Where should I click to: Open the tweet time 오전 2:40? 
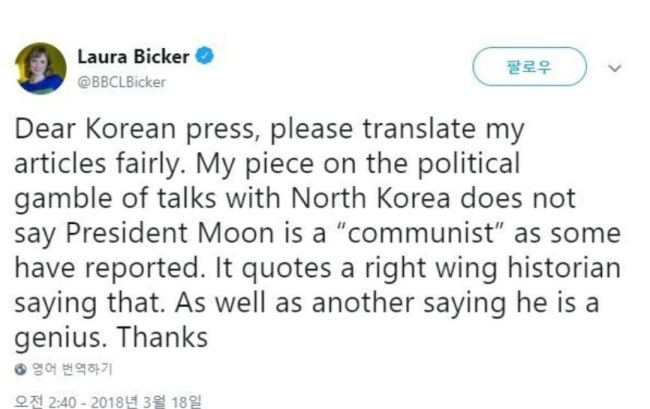pyautogui.click(x=46, y=402)
